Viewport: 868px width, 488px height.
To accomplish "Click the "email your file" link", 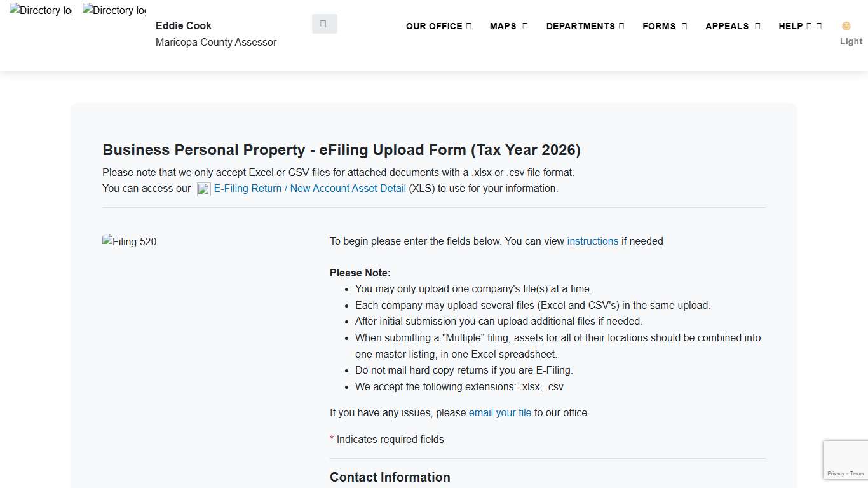I will click(499, 412).
